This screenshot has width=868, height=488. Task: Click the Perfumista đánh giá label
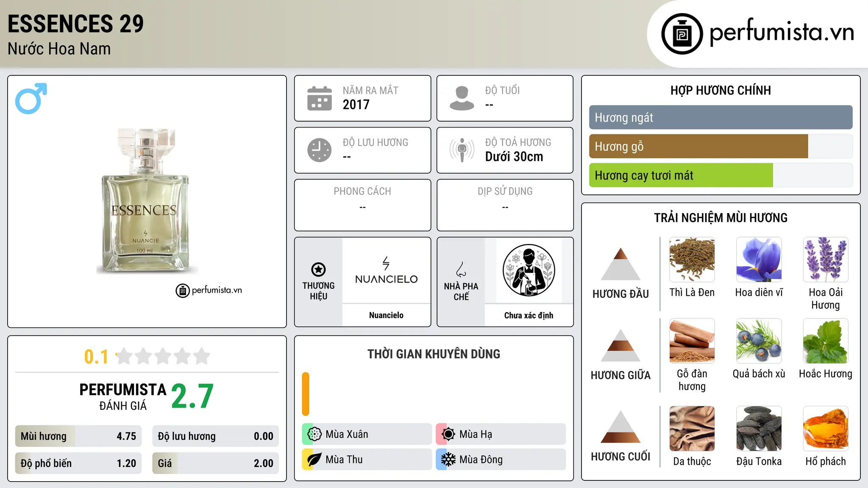[x=123, y=396]
